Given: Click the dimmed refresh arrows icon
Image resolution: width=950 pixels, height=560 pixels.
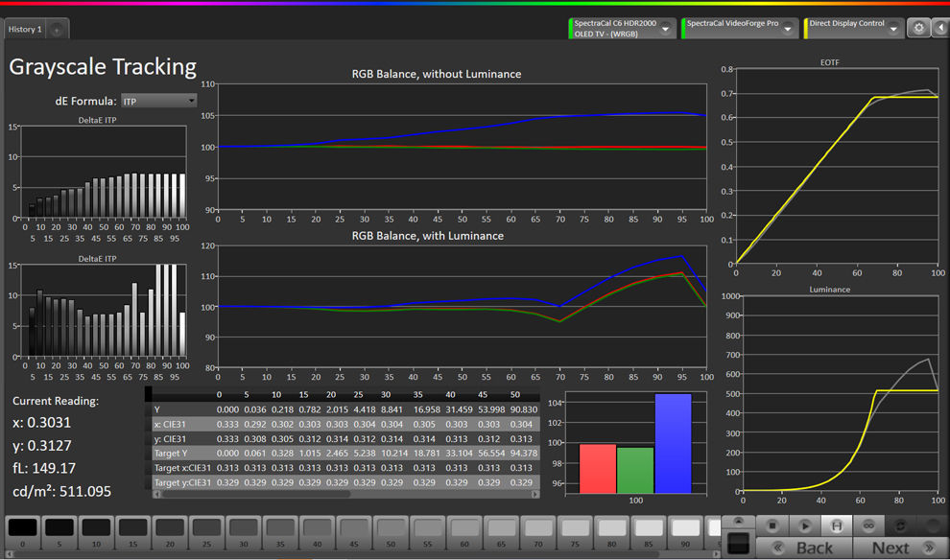Looking at the screenshot, I should pos(900,525).
